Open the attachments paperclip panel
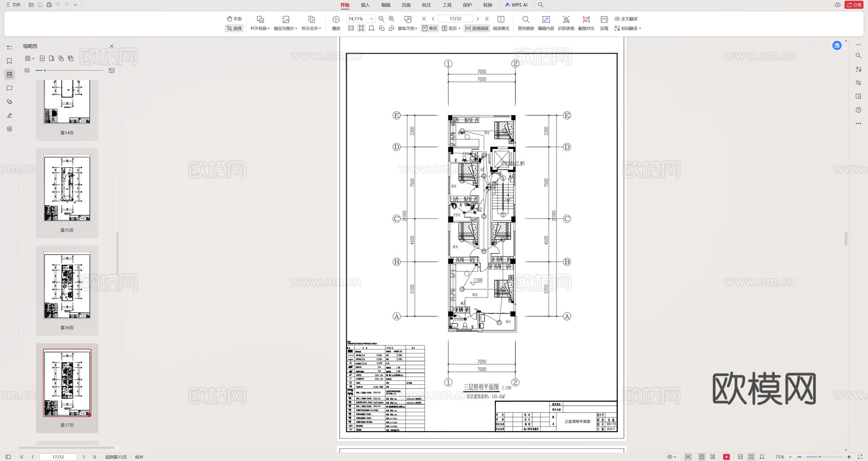This screenshot has width=868, height=461. click(9, 102)
